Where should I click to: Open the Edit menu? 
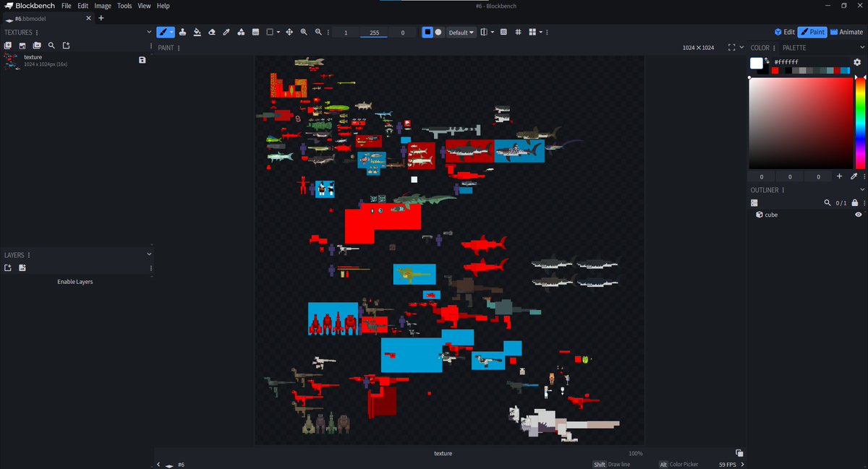(83, 6)
